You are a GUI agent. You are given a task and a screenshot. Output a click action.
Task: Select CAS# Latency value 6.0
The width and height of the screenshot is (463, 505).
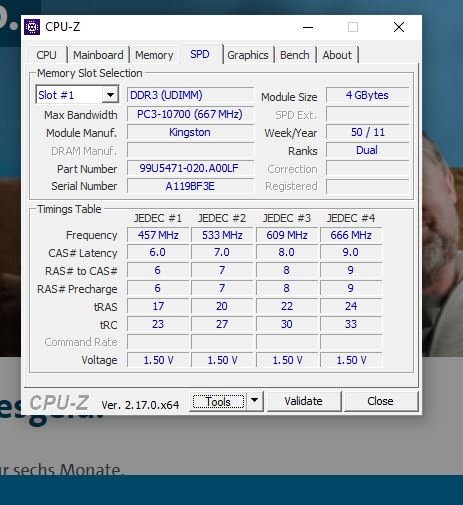tap(158, 252)
